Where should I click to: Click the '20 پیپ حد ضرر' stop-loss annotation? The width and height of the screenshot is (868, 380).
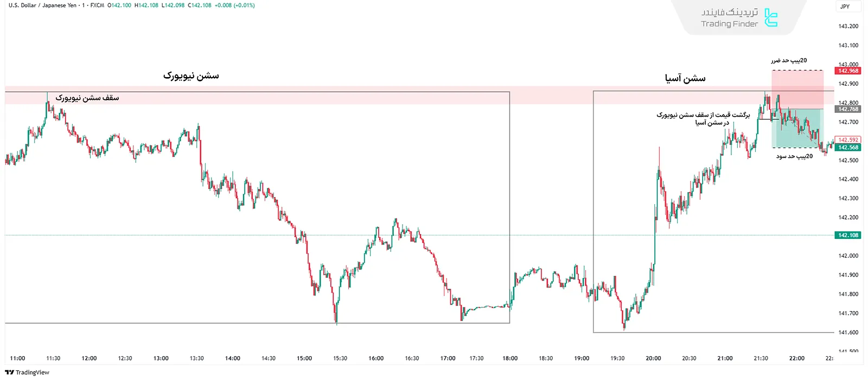[789, 60]
